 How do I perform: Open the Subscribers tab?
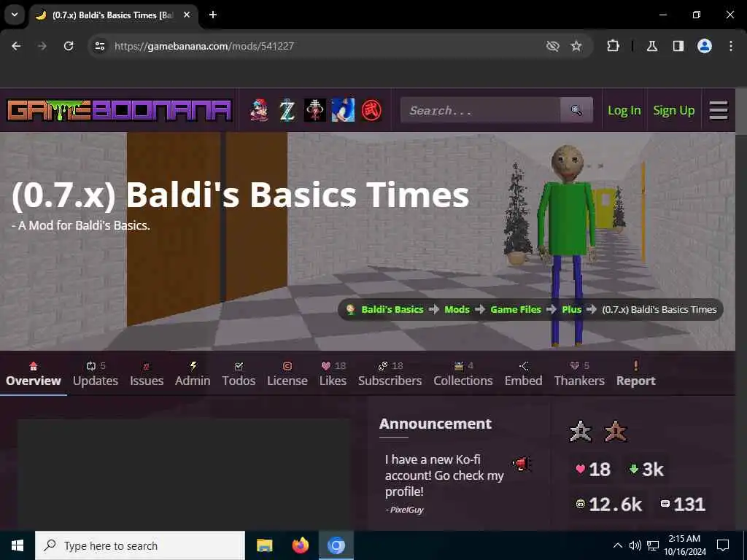390,374
